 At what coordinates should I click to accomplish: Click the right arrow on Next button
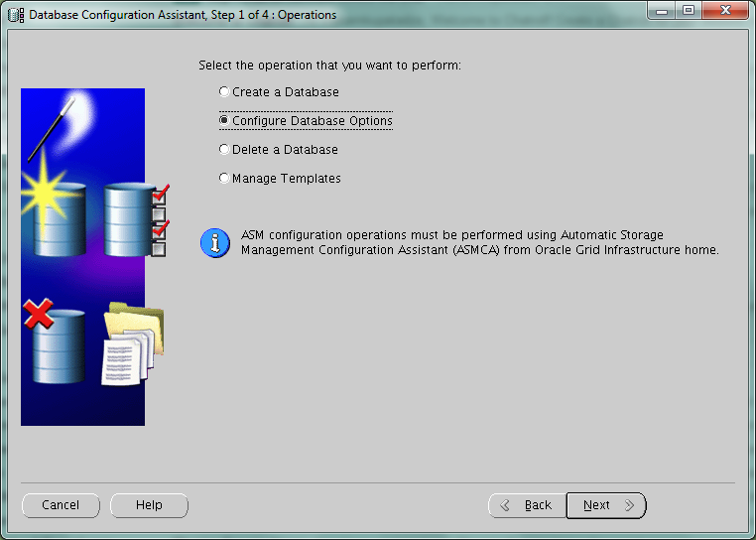629,505
